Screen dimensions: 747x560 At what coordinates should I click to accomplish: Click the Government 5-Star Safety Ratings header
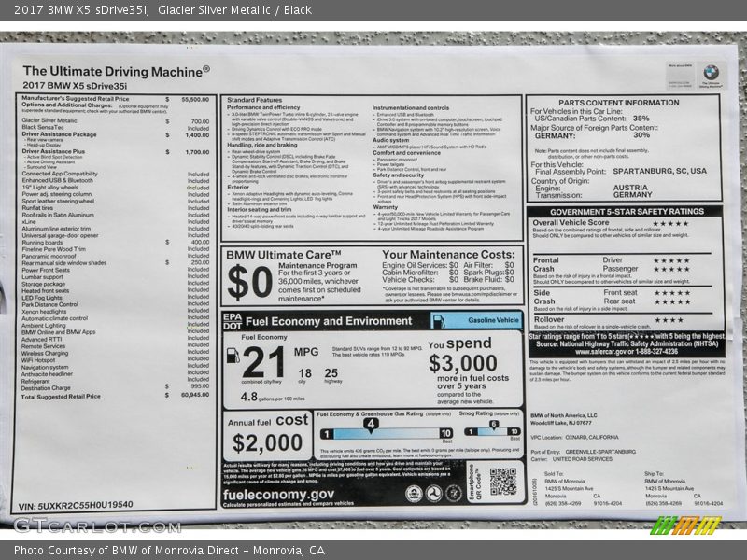(x=627, y=212)
